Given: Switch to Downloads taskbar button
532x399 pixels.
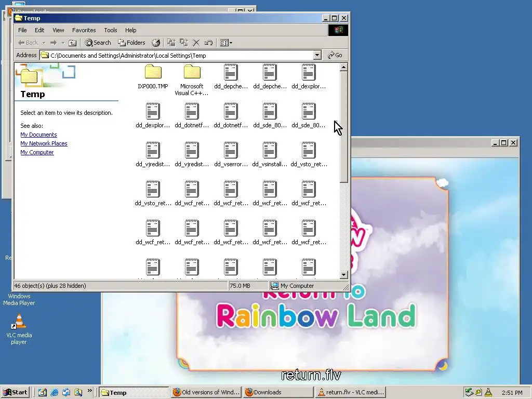Looking at the screenshot, I should click(x=278, y=393).
